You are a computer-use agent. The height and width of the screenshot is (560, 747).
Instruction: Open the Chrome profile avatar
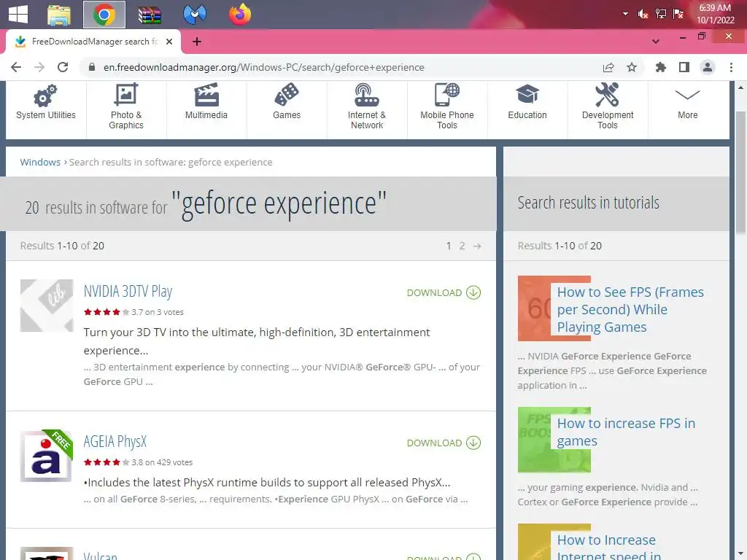tap(708, 67)
